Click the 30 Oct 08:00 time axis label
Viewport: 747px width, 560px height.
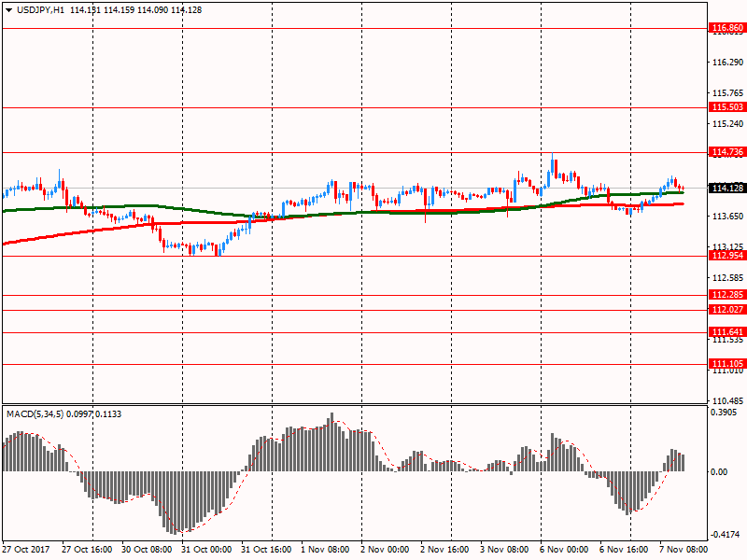[147, 550]
